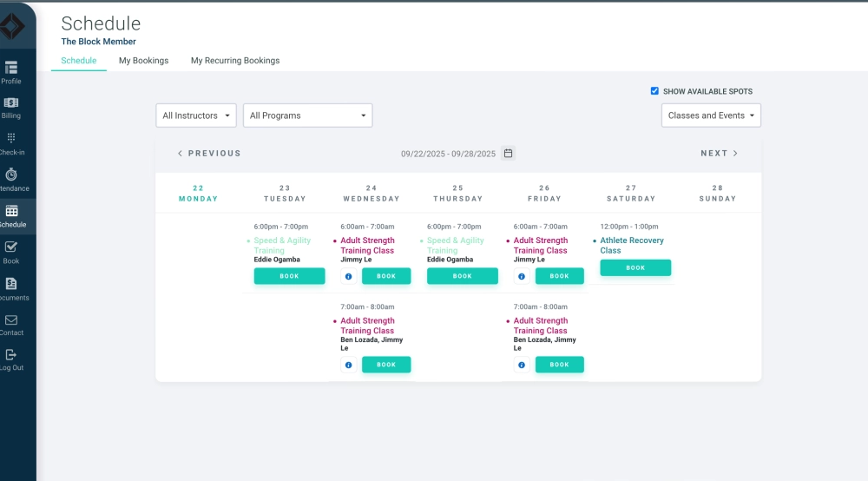Uncheck Show Available Spots checkbox
Viewport: 868px width, 481px height.
(654, 91)
